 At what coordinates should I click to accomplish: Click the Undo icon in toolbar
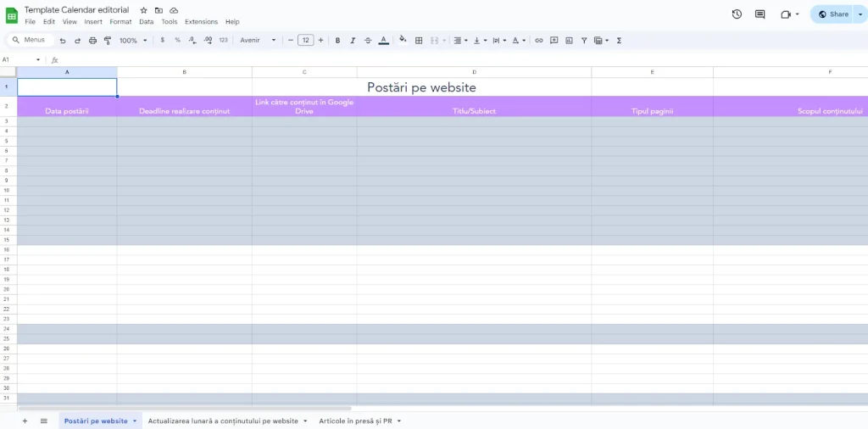[x=63, y=40]
